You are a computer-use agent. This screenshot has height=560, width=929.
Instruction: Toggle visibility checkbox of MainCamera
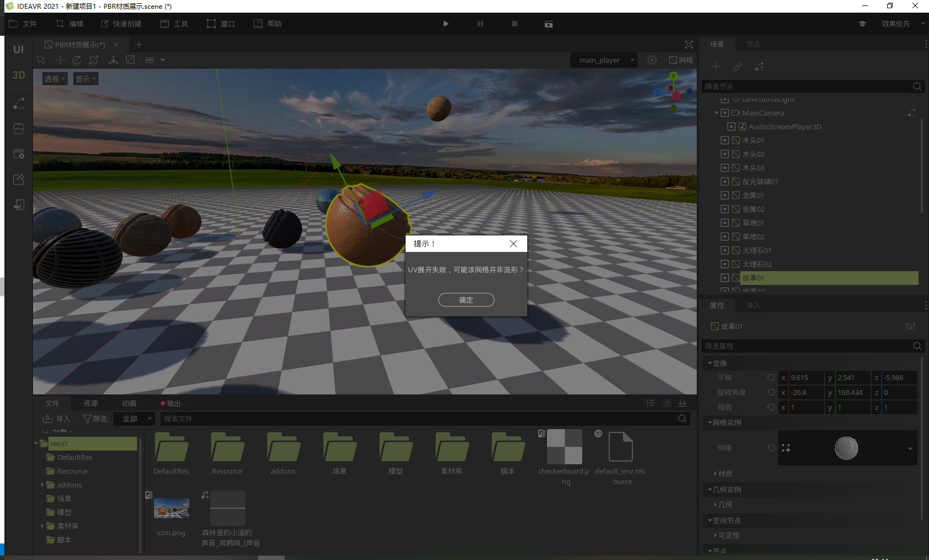coord(725,113)
